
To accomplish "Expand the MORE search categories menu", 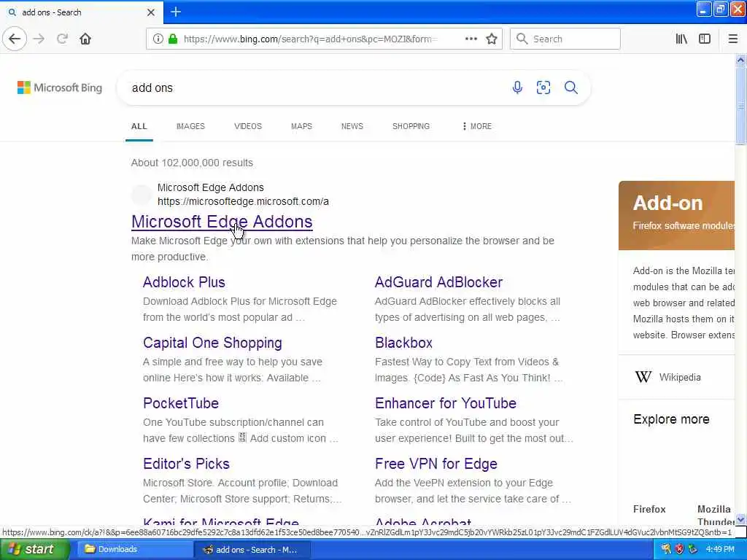I will tap(477, 126).
